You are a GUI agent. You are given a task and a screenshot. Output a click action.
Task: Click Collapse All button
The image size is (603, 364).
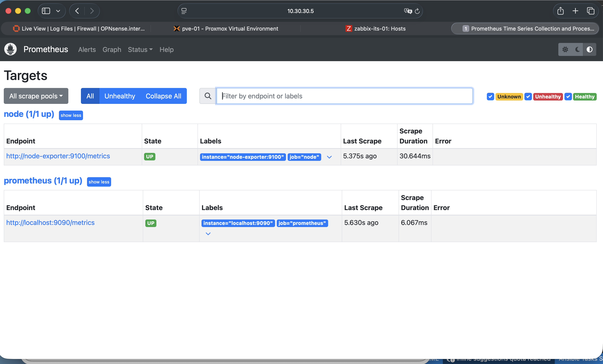pos(163,96)
